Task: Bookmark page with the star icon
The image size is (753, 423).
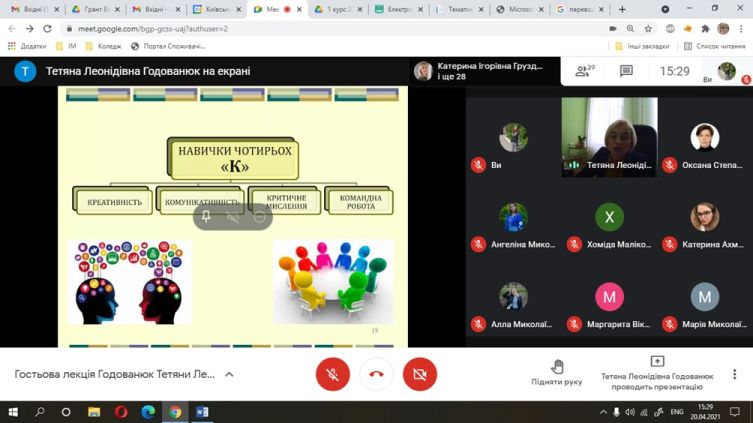Action: click(x=649, y=28)
